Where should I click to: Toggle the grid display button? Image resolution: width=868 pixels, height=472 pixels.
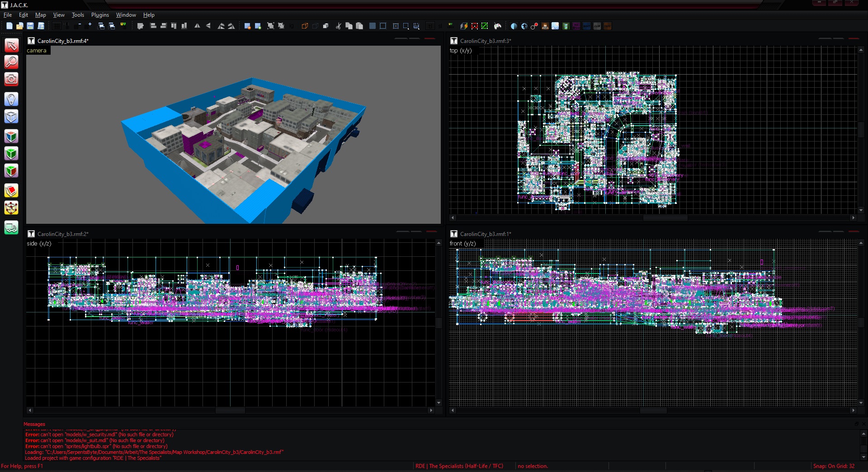57,26
